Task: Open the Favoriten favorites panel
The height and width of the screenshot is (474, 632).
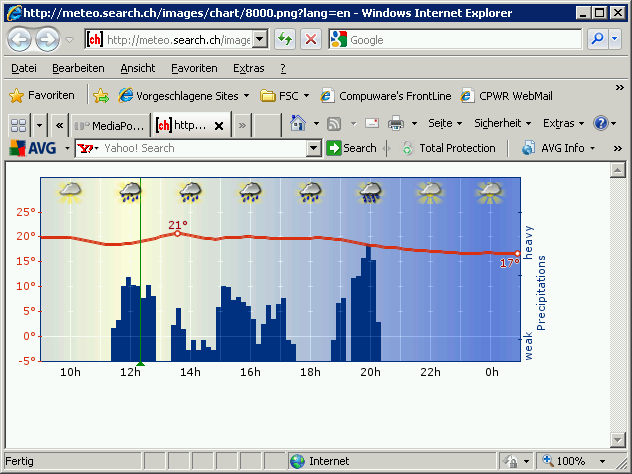Action: [x=42, y=96]
